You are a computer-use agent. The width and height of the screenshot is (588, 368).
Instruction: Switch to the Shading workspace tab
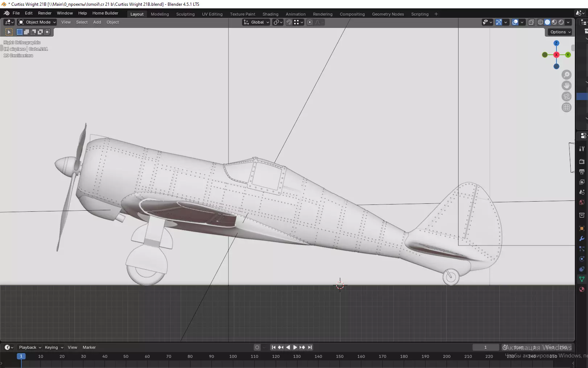click(x=271, y=14)
